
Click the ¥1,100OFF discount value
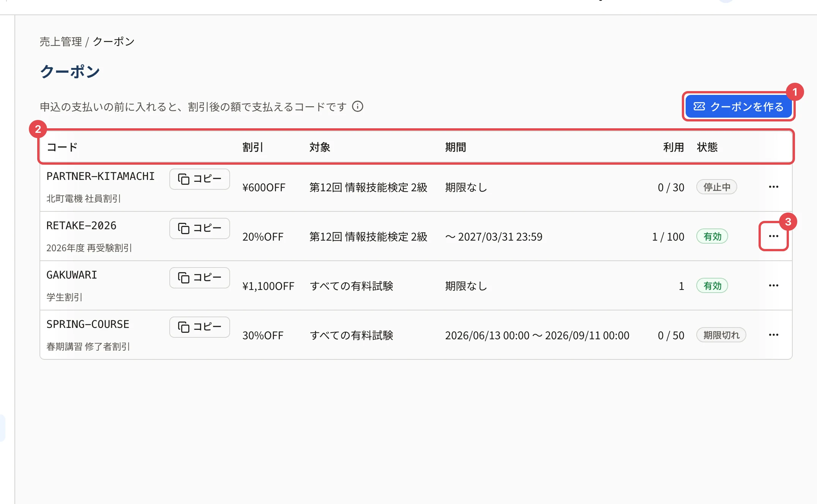coord(268,286)
